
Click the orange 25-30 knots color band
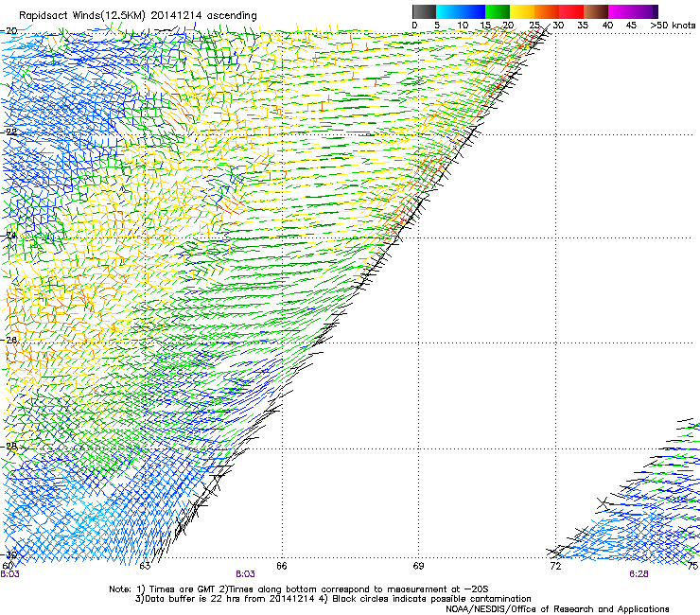[x=547, y=11]
